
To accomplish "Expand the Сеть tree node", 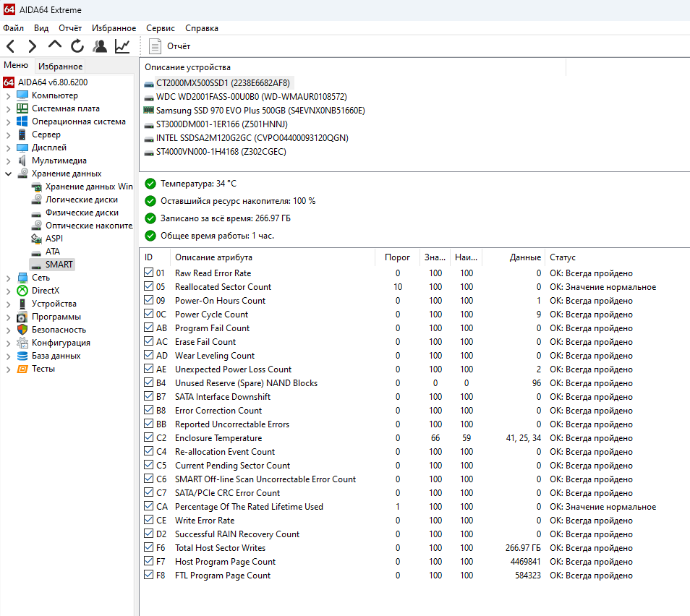I will point(8,278).
